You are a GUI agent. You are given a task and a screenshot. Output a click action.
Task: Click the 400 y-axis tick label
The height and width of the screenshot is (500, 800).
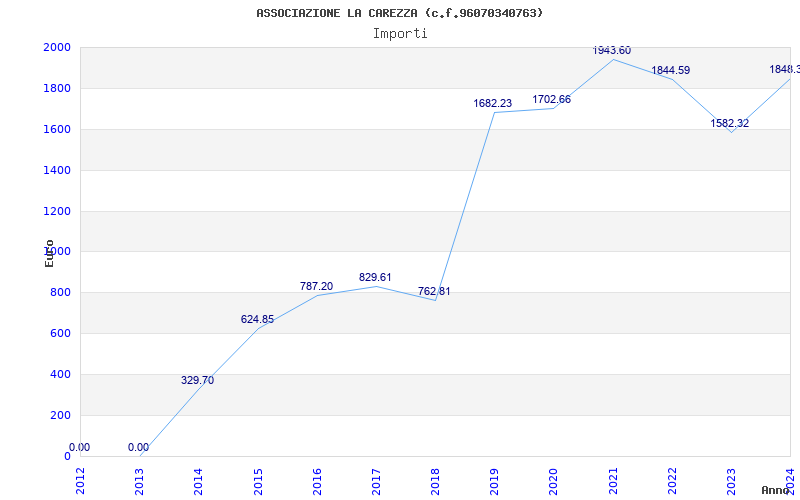point(60,374)
